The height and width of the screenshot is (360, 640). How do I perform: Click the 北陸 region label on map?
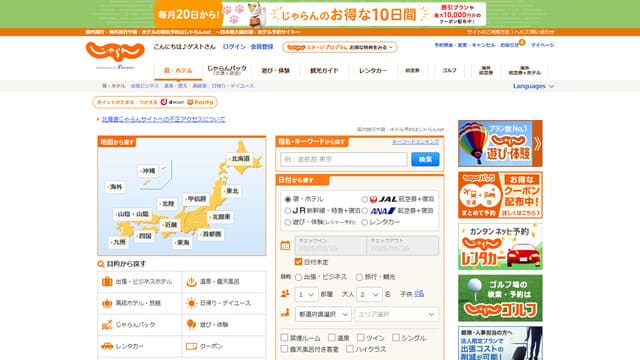pyautogui.click(x=167, y=203)
